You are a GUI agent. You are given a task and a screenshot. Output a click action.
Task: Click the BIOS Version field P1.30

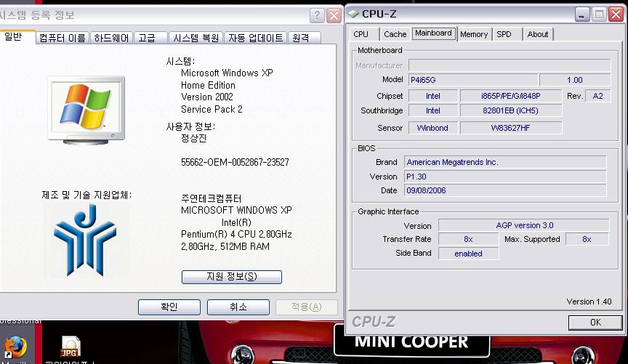pos(505,177)
